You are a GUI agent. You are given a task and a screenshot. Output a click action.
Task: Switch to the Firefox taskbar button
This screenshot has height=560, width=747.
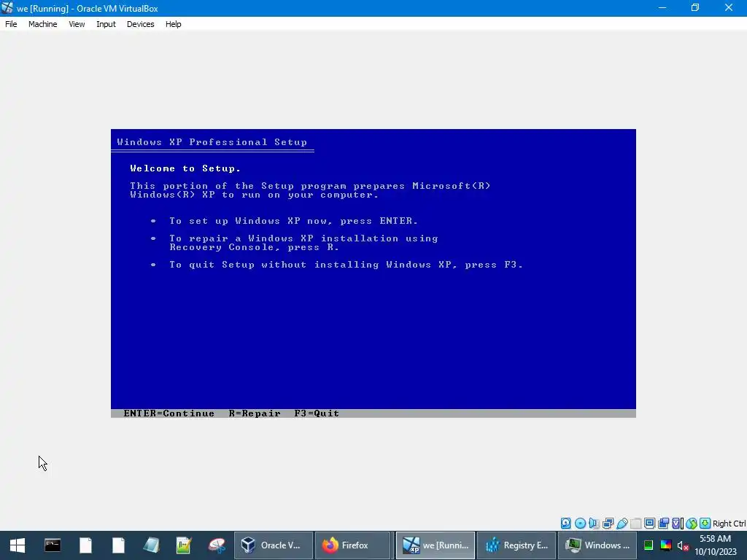[x=352, y=545]
